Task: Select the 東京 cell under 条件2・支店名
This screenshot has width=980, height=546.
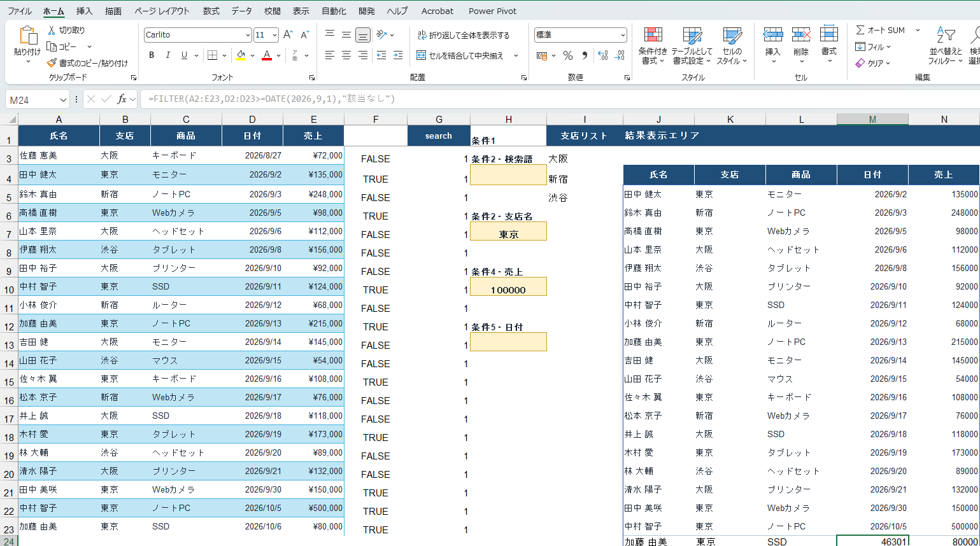Action: [x=508, y=231]
